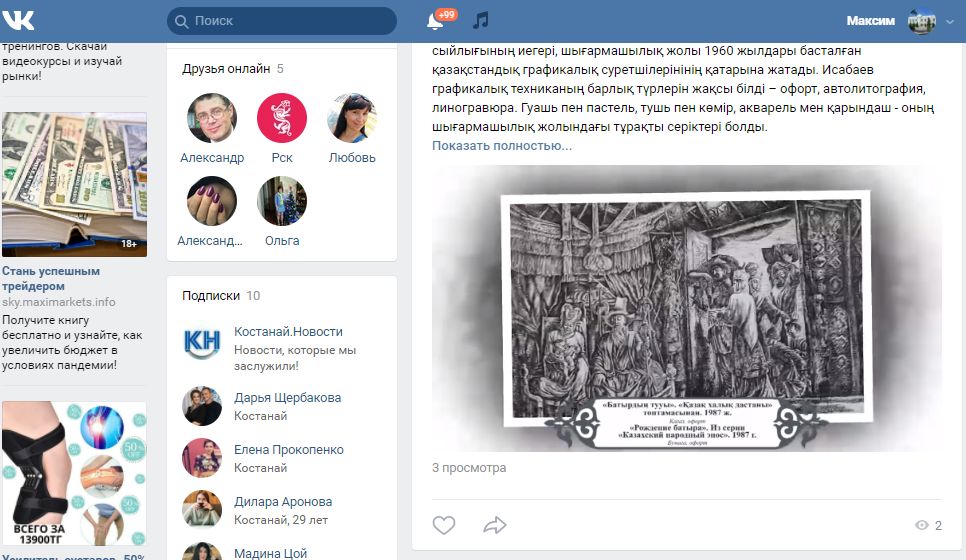Image resolution: width=966 pixels, height=560 pixels.
Task: Open Ольга name link
Action: point(282,241)
